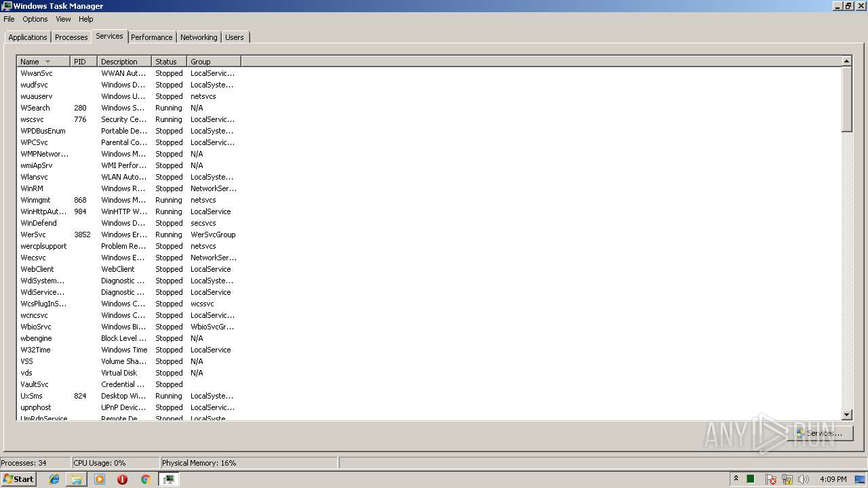
Task: Open the Start menu
Action: pos(18,479)
